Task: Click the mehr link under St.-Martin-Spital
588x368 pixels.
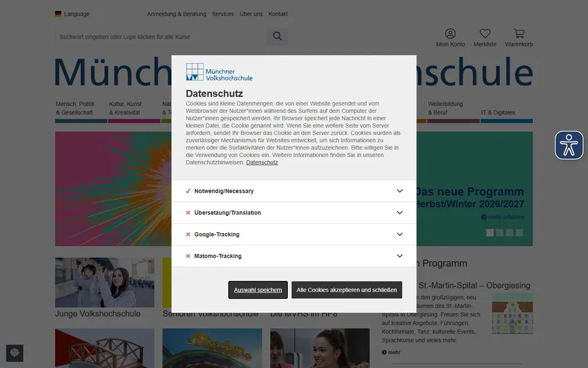Action: pyautogui.click(x=391, y=352)
